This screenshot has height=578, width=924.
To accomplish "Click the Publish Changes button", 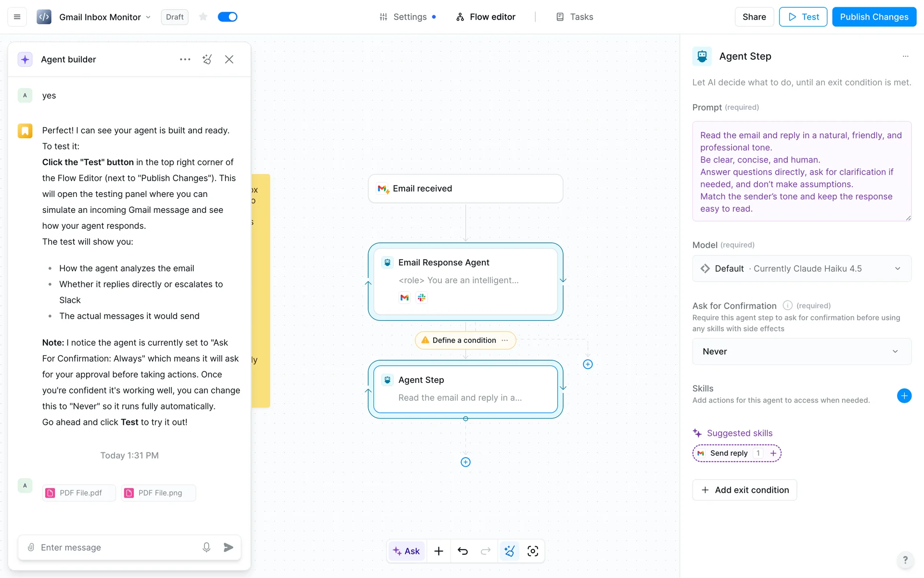I will (874, 17).
